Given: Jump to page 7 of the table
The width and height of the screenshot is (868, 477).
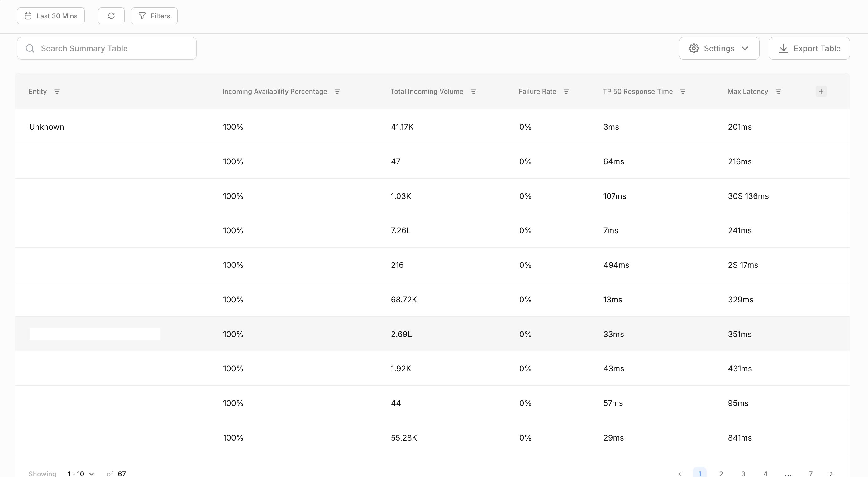Looking at the screenshot, I should point(810,473).
